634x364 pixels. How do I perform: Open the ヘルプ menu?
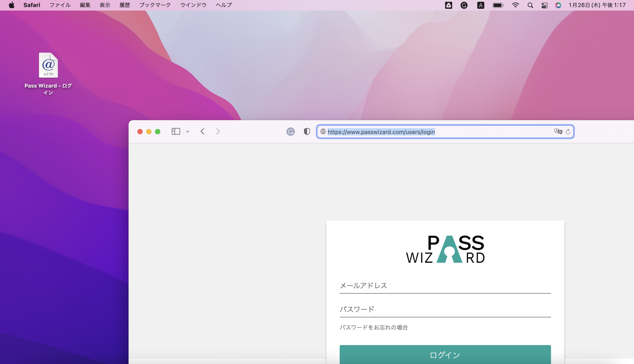(x=224, y=5)
